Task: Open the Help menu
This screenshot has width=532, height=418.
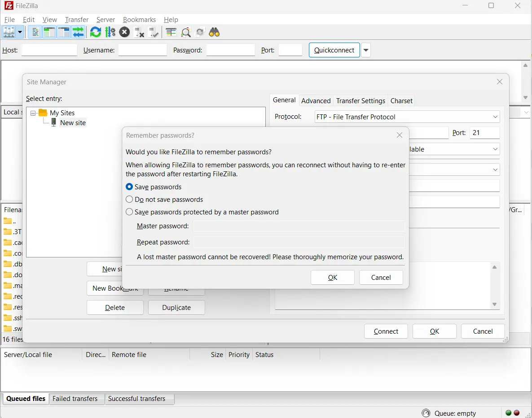Action: point(171,20)
